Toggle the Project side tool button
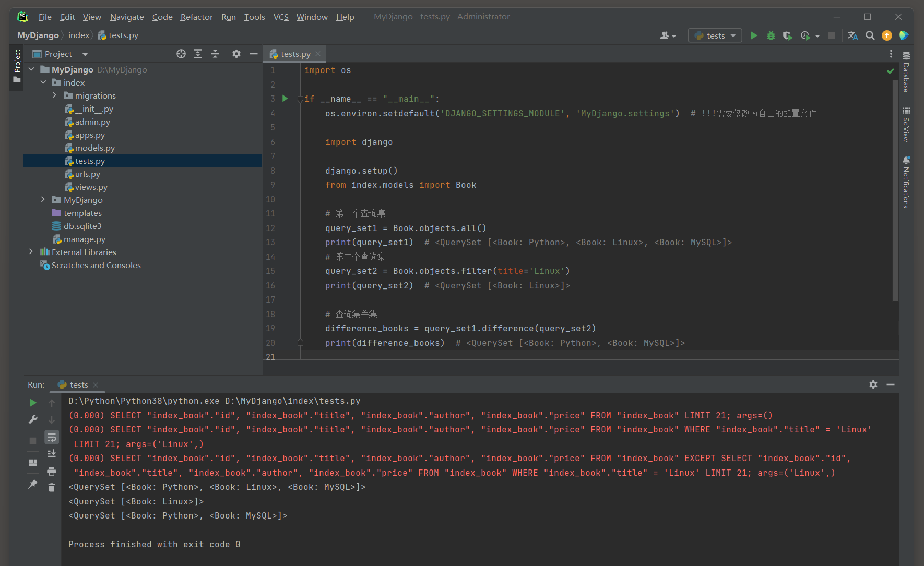924x566 pixels. pyautogui.click(x=17, y=67)
